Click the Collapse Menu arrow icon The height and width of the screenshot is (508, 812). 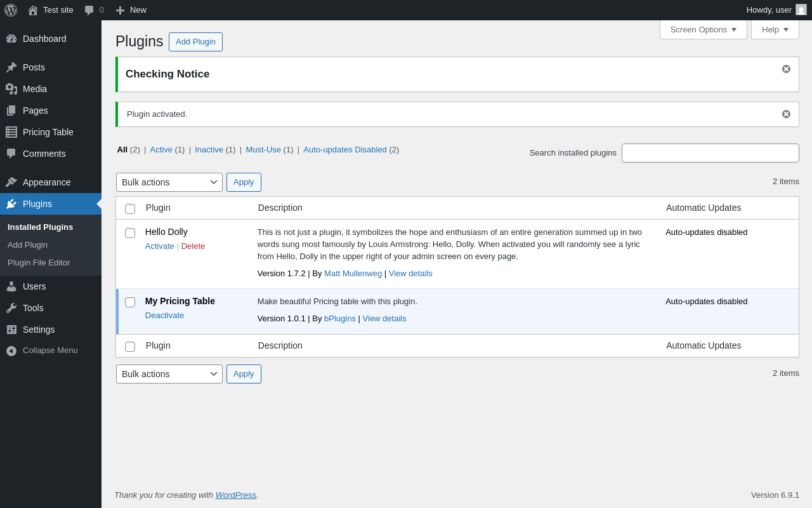pos(11,351)
